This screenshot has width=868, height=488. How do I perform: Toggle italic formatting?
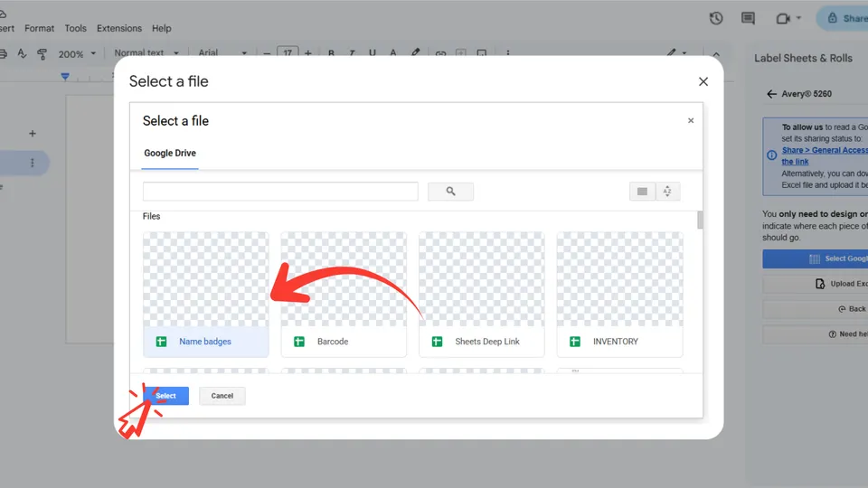[352, 53]
